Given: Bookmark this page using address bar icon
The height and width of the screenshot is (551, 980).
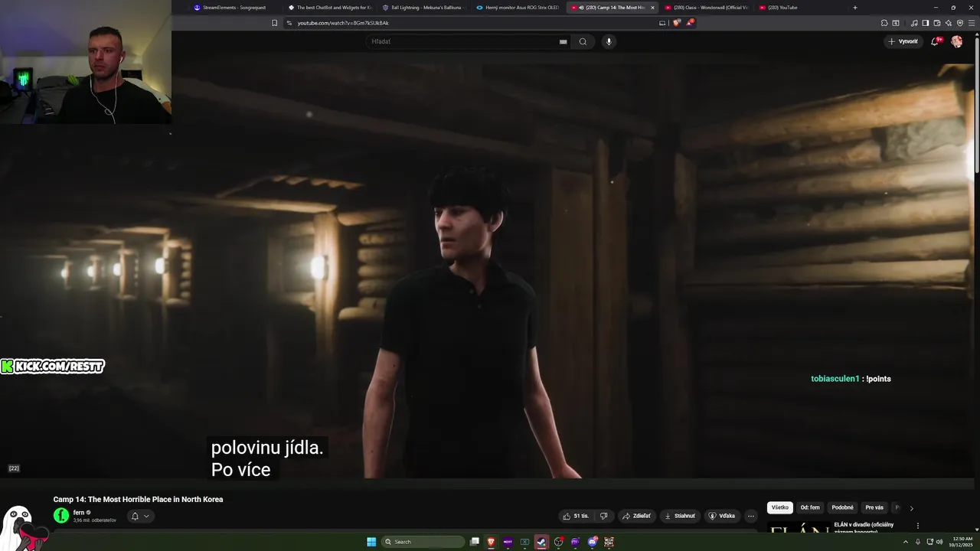Looking at the screenshot, I should [x=275, y=23].
